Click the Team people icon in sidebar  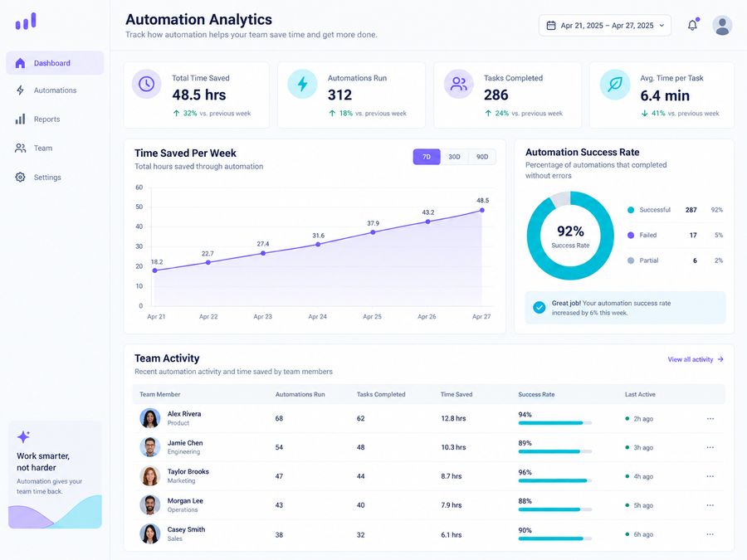coord(20,149)
